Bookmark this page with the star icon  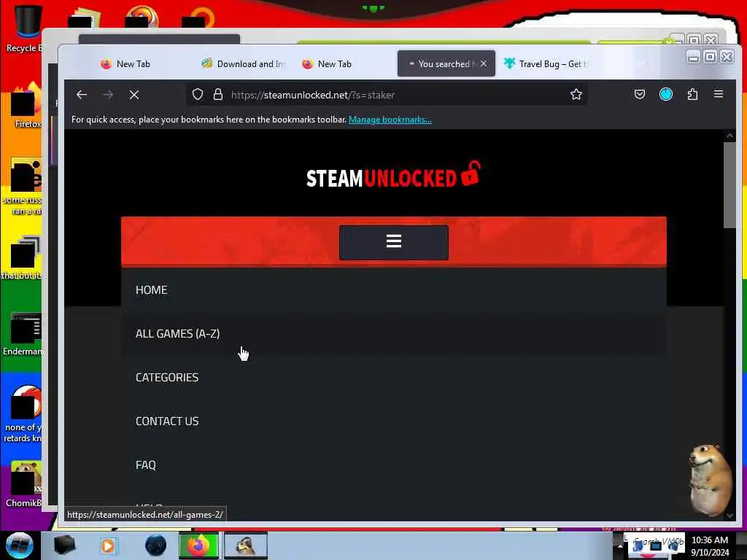pos(576,94)
